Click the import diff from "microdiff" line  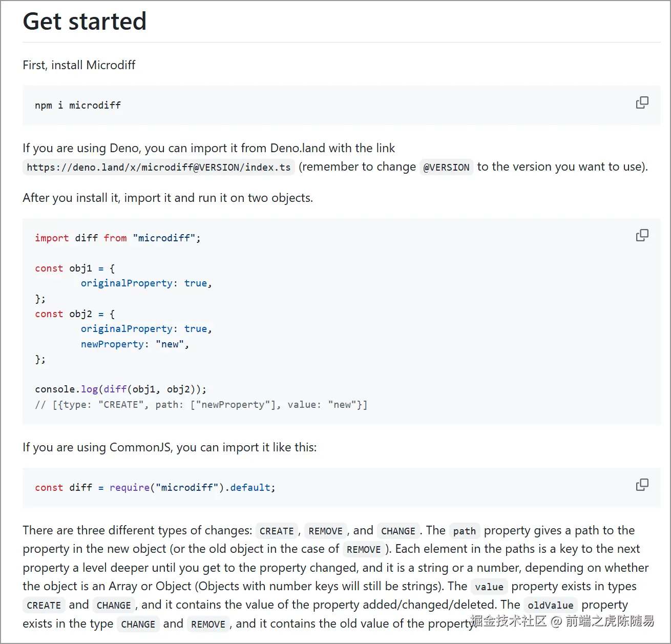pyautogui.click(x=118, y=238)
